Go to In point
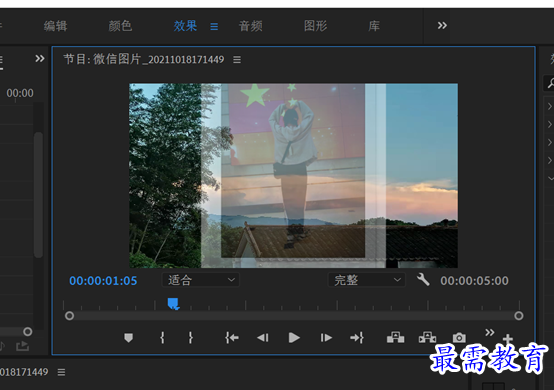This screenshot has height=390, width=554. pyautogui.click(x=232, y=338)
